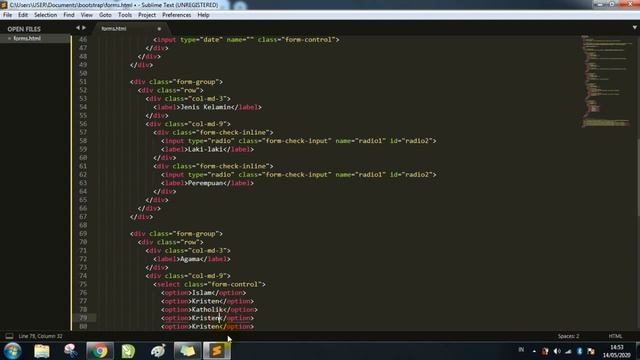Click the Jenis Kelamin label text
Image resolution: width=640 pixels, height=360 pixels.
tap(205, 107)
